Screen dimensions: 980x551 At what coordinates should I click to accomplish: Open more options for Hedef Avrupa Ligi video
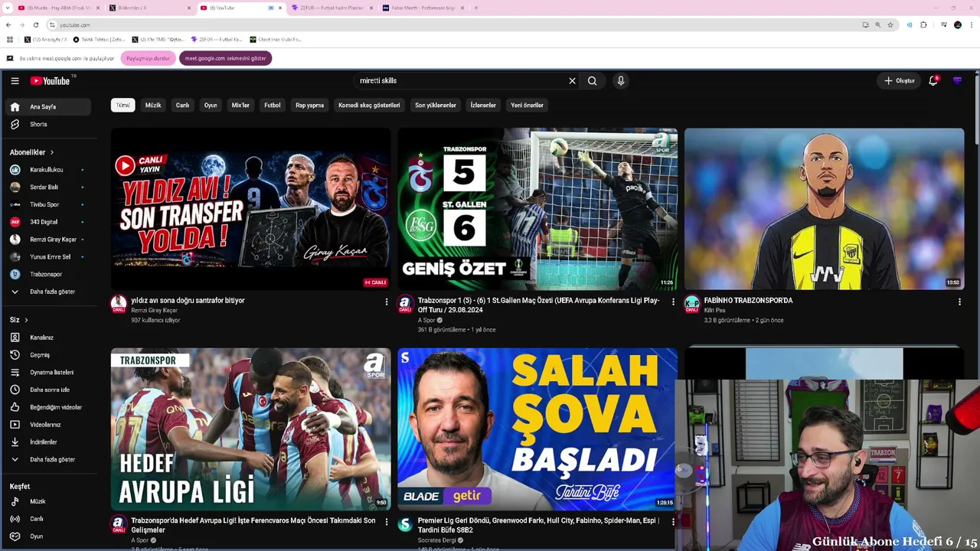386,522
